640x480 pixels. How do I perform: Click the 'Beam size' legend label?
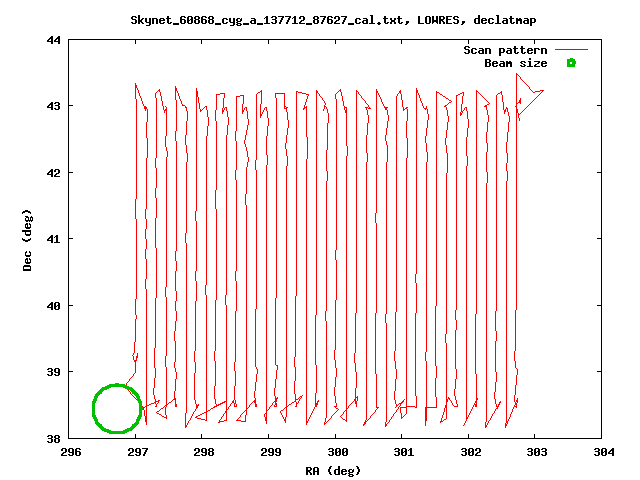516,63
